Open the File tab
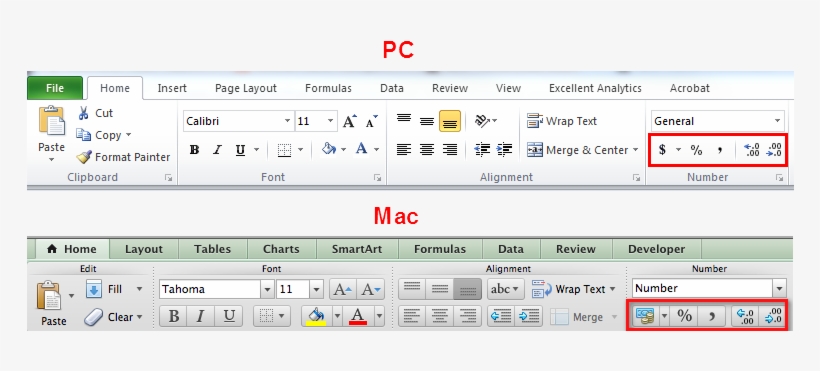Image resolution: width=820 pixels, height=371 pixels. [x=55, y=88]
